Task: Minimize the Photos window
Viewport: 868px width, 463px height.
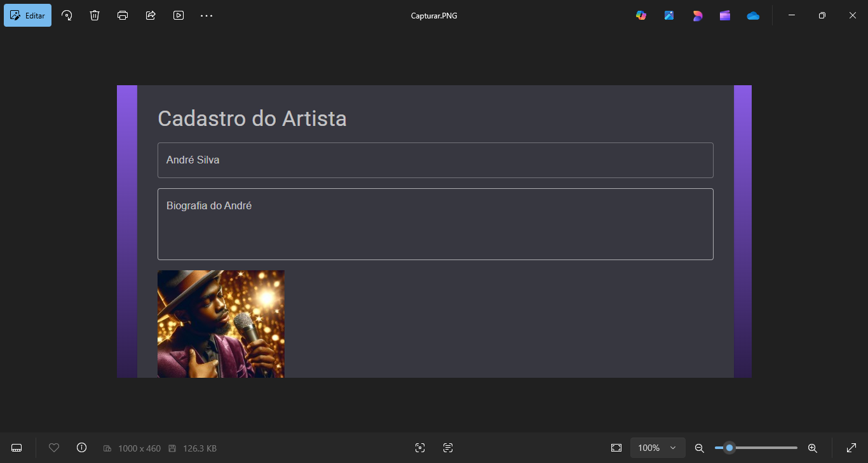Action: click(792, 15)
